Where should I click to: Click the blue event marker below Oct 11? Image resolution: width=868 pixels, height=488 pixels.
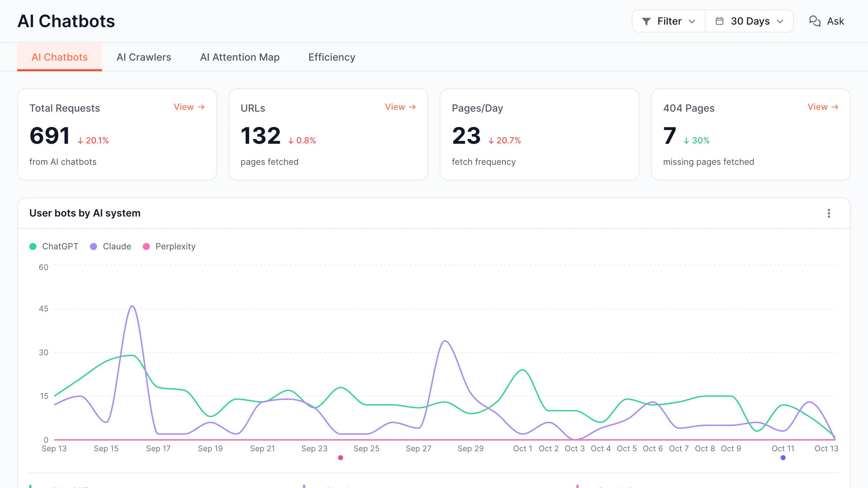click(x=783, y=458)
